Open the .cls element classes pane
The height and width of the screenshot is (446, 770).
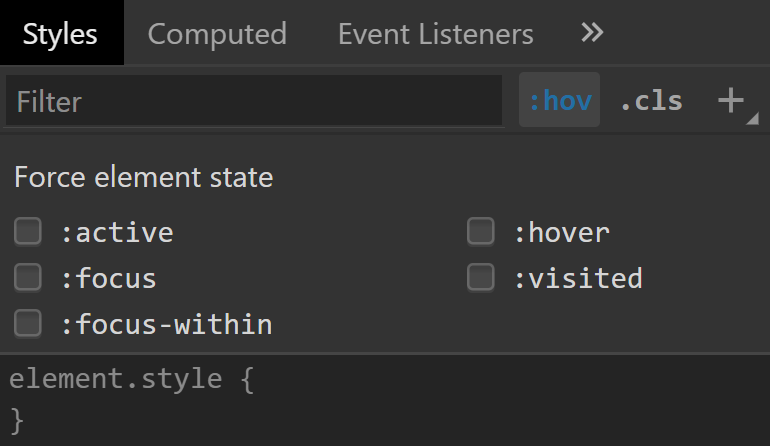coord(651,101)
